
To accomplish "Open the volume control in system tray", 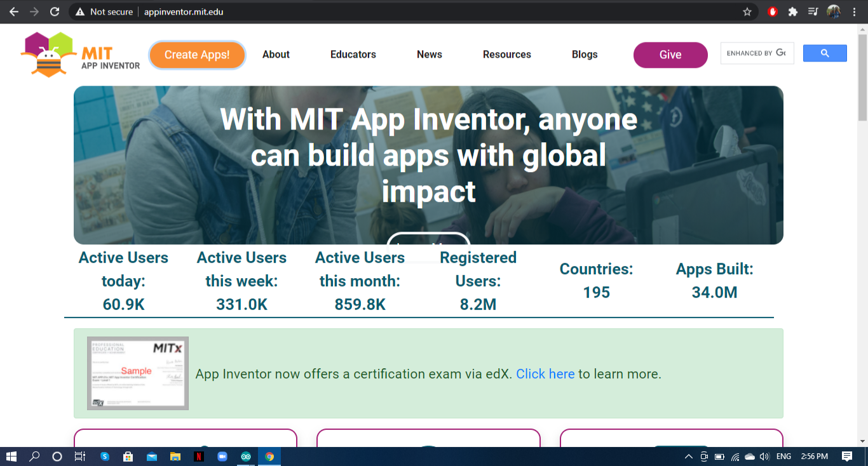I will 764,456.
